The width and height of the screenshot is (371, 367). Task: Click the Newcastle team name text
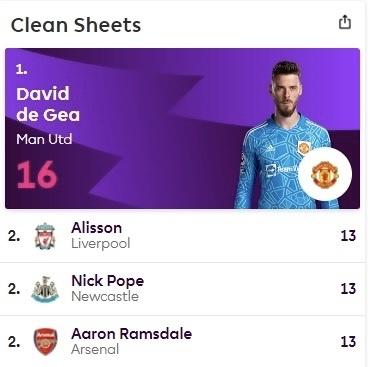(x=105, y=296)
